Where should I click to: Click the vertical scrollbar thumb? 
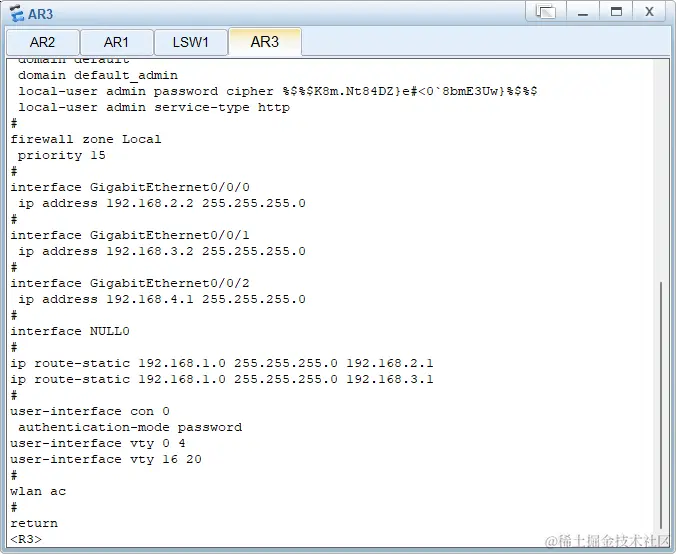[x=660, y=410]
